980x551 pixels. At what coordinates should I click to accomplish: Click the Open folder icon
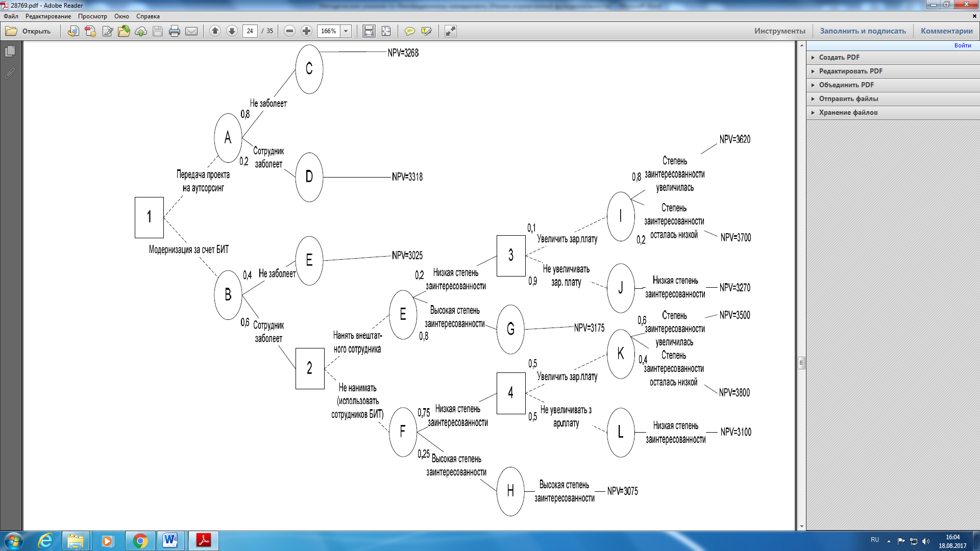[x=11, y=31]
